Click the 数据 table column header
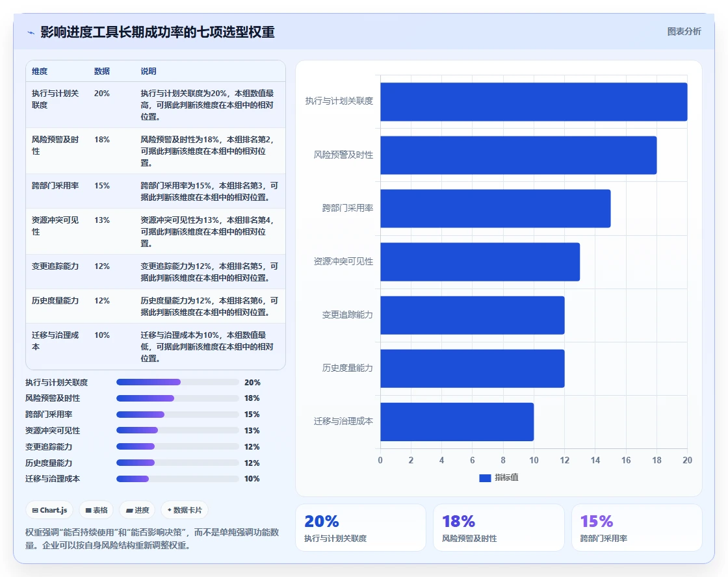This screenshot has width=728, height=577. point(101,71)
